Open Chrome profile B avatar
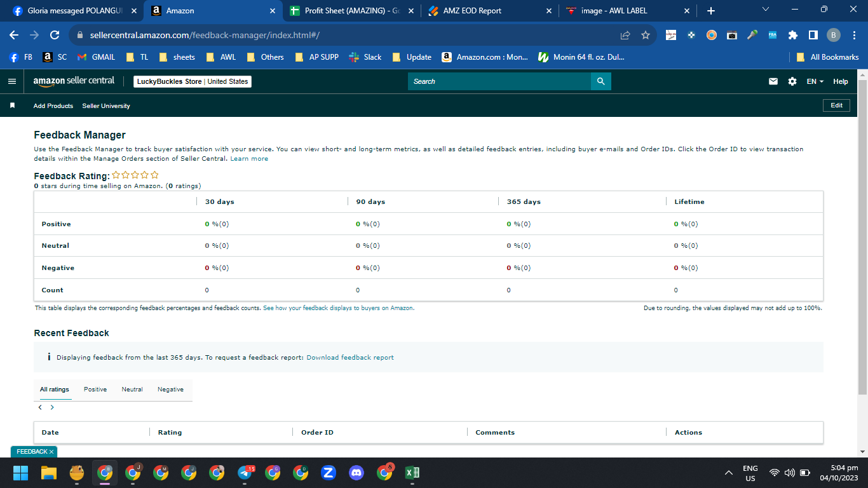Screen dimensions: 868x488 (x=834, y=36)
